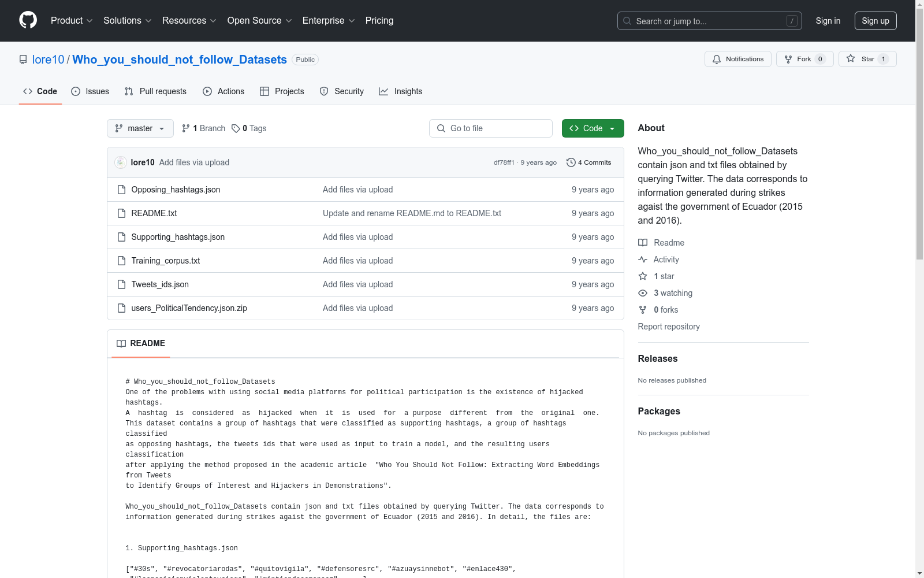Click the search magnifier in top bar

point(627,21)
